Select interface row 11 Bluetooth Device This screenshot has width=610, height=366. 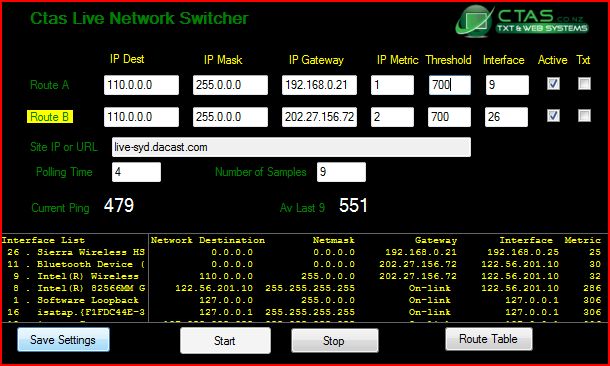[x=76, y=264]
